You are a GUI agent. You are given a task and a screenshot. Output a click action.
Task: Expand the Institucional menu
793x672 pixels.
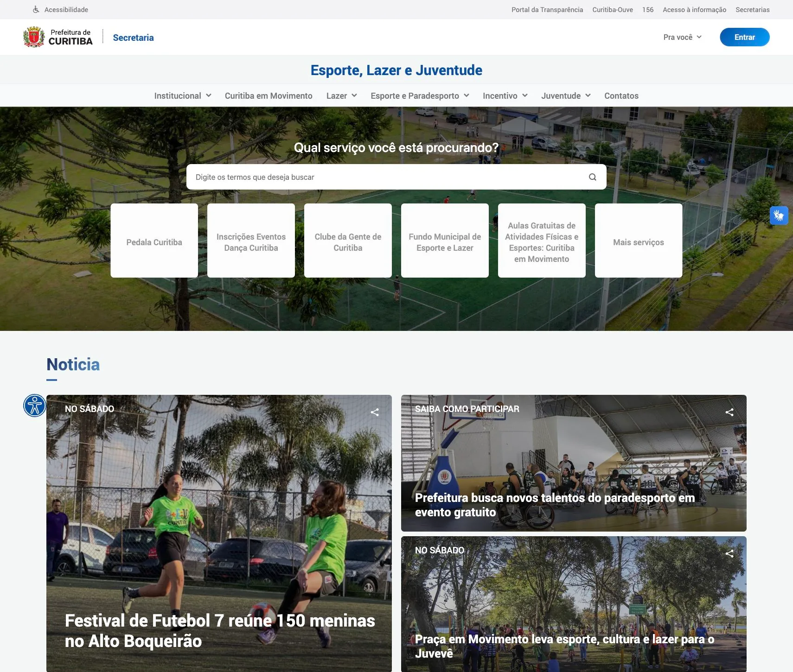pyautogui.click(x=183, y=95)
